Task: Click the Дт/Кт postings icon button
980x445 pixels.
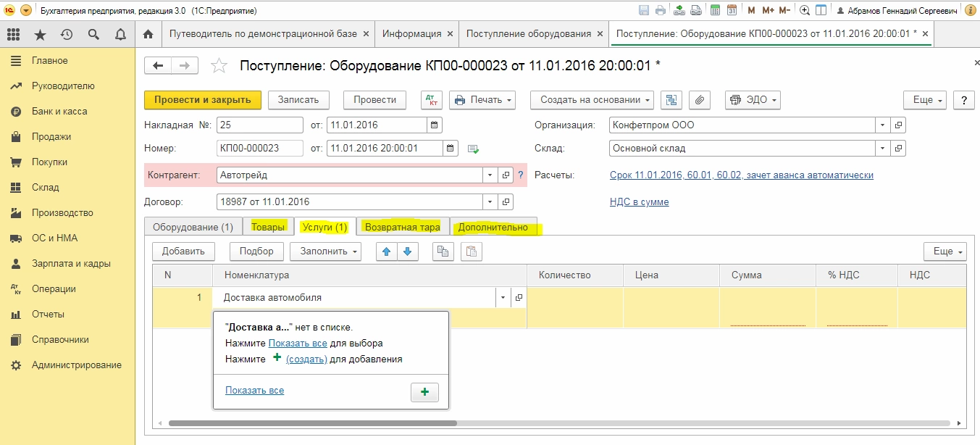Action: [431, 100]
